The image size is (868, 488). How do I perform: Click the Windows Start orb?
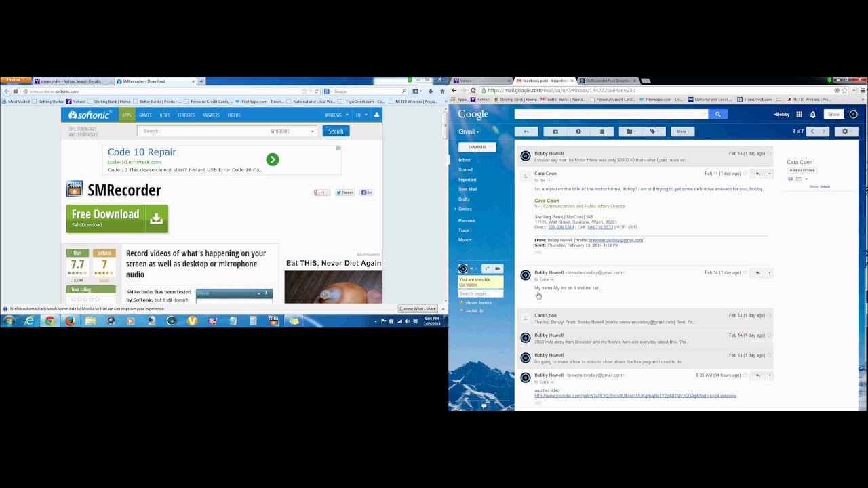pyautogui.click(x=9, y=321)
